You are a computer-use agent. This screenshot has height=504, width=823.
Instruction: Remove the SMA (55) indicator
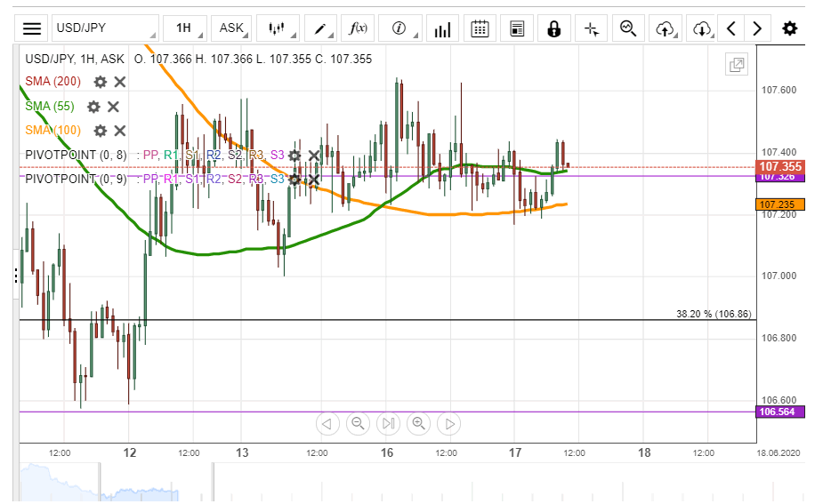click(x=113, y=107)
